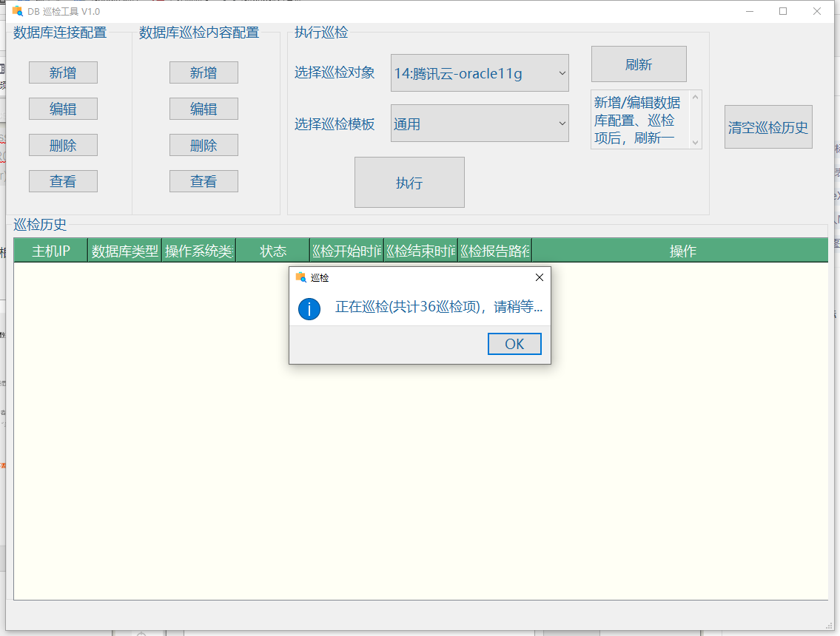
Task: Close the 巡检 progress dialog
Action: (539, 277)
